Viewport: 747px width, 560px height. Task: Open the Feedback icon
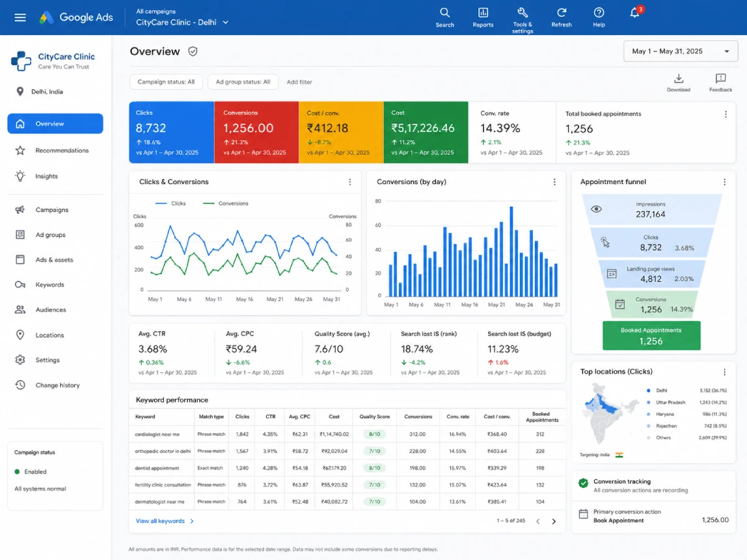(x=720, y=83)
